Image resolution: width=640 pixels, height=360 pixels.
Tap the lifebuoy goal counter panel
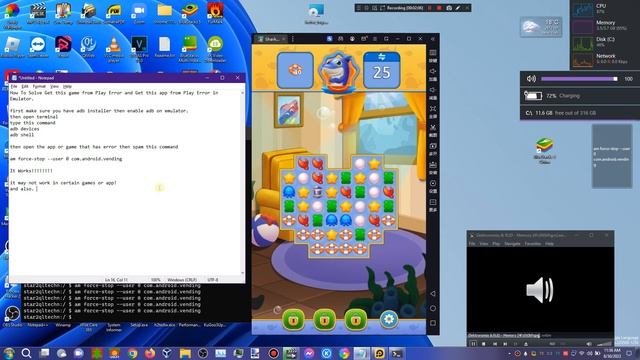pyautogui.click(x=295, y=70)
